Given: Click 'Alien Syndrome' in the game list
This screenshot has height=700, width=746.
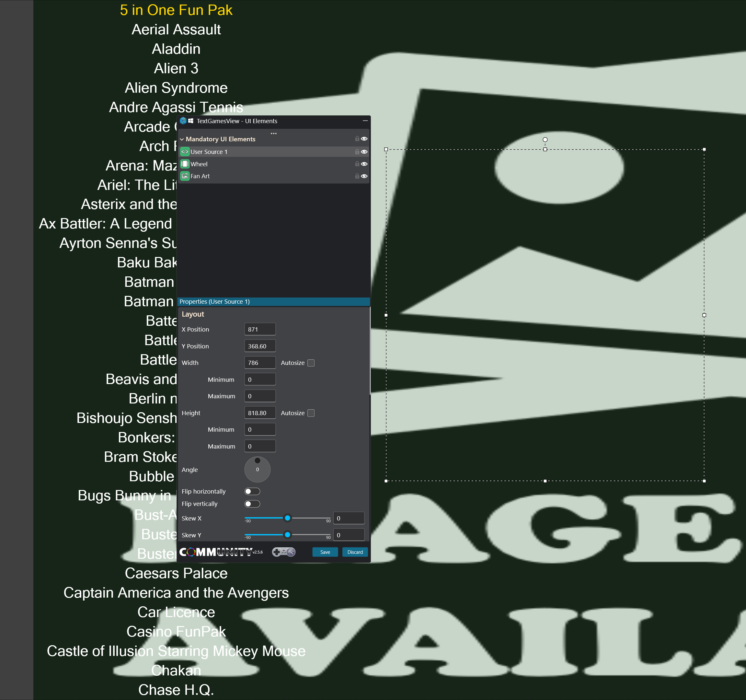Looking at the screenshot, I should coord(176,88).
